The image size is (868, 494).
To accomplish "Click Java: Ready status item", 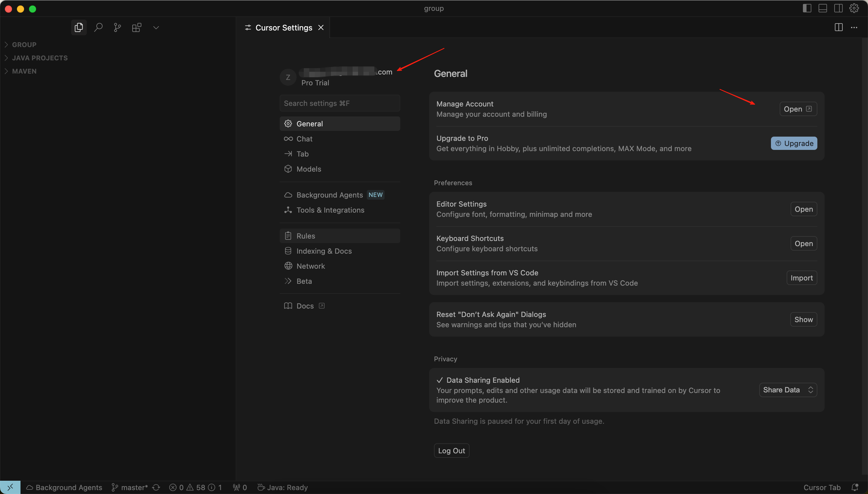I will [283, 488].
